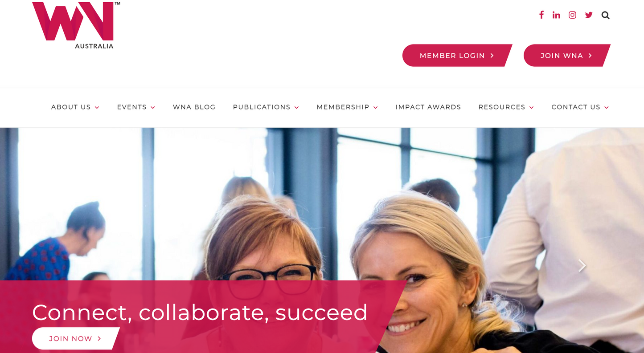Click the Connect, collaborate, succeed heading
Viewport: 644px width, 353px height.
[200, 313]
